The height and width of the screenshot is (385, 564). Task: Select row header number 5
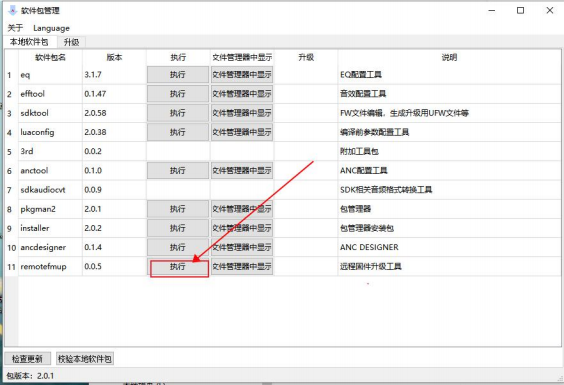(x=11, y=151)
